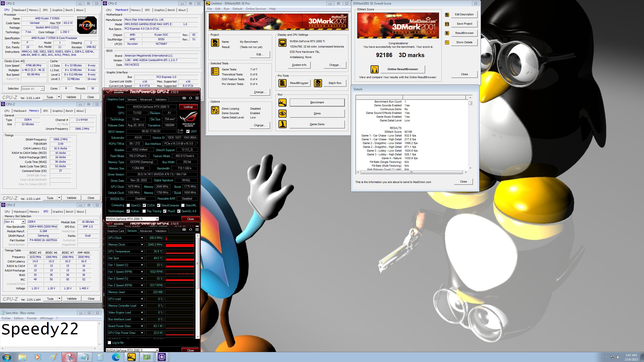
Task: Toggle the CUDA checkbox
Action: tap(144, 205)
